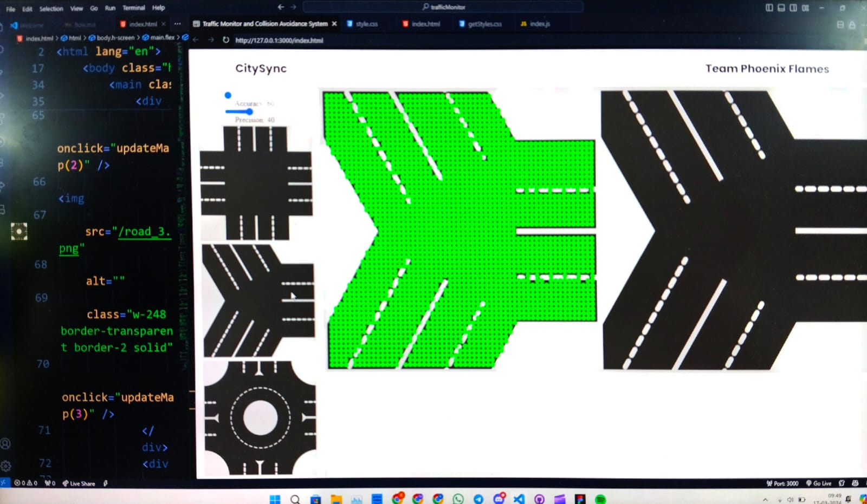Open the Edit menu
The height and width of the screenshot is (504, 867).
27,9
